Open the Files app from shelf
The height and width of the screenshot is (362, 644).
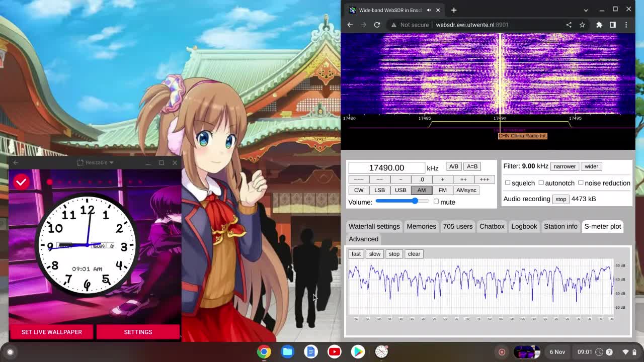coord(288,352)
